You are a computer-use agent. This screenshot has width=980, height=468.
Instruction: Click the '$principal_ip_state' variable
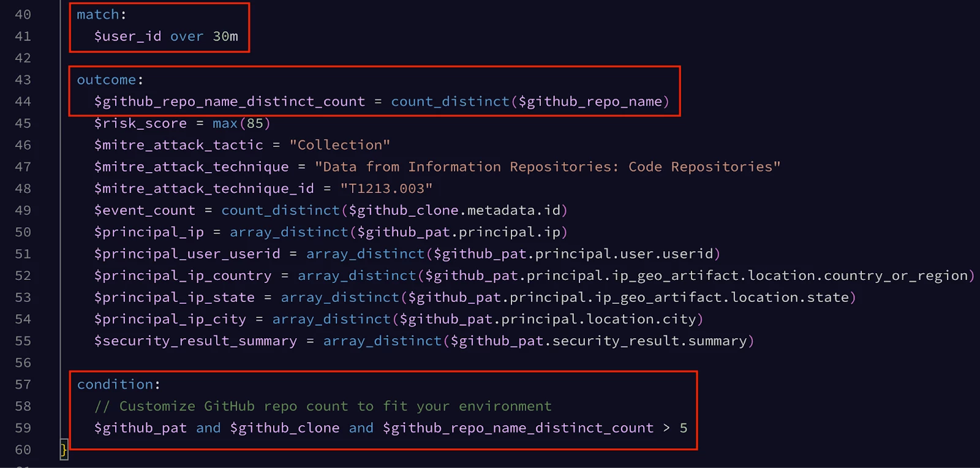pyautogui.click(x=174, y=298)
